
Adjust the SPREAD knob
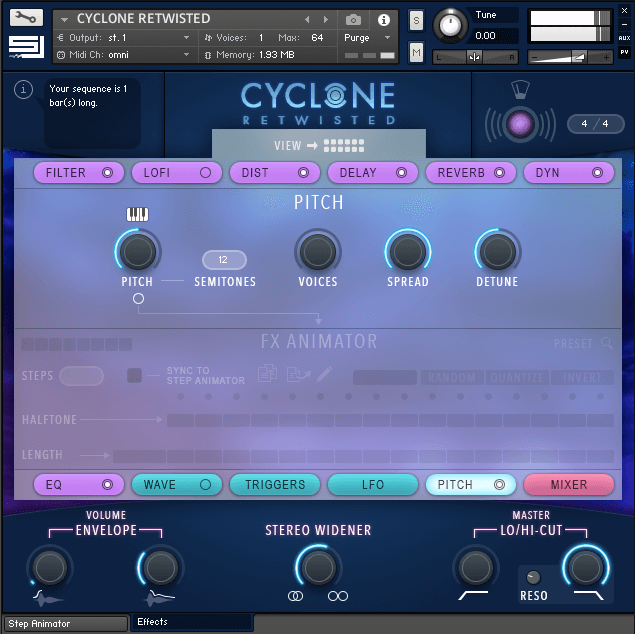(x=408, y=252)
